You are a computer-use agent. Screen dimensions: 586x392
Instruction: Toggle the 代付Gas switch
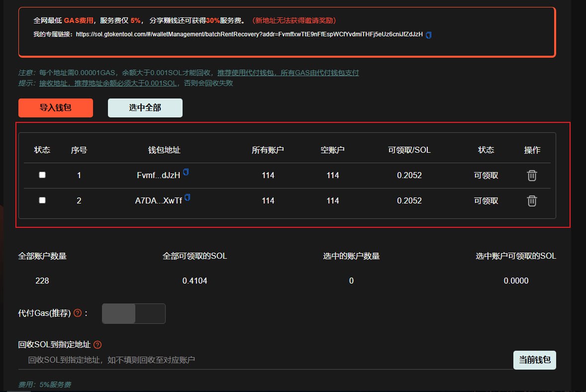(x=133, y=314)
